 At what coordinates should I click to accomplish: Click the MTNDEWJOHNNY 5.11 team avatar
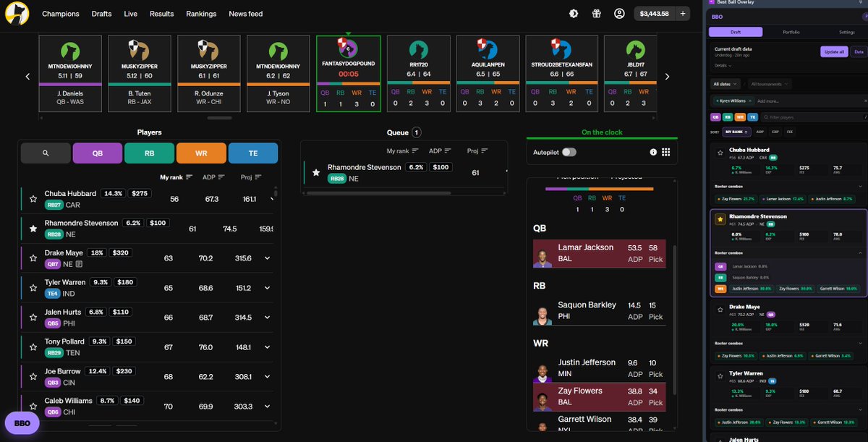tap(69, 50)
